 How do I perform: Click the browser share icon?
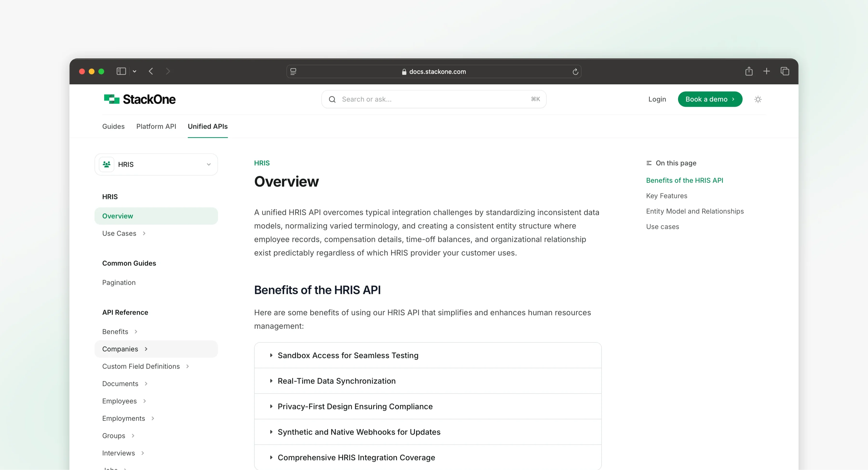pyautogui.click(x=749, y=71)
